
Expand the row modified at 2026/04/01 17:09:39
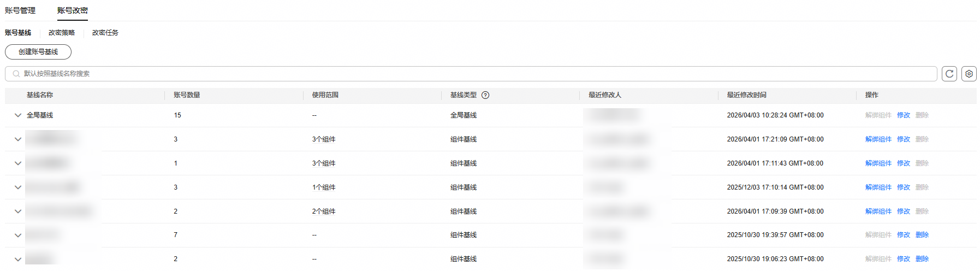click(x=18, y=211)
